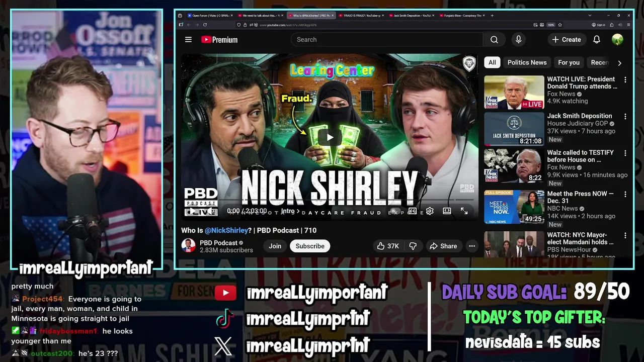
Task: Toggle the autoplay switch in player
Action: click(x=395, y=211)
